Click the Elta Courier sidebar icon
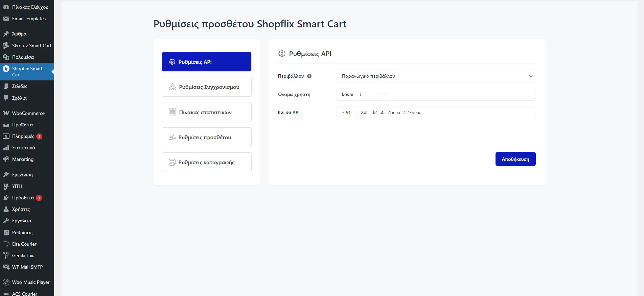This screenshot has height=296, width=644. pyautogui.click(x=6, y=244)
